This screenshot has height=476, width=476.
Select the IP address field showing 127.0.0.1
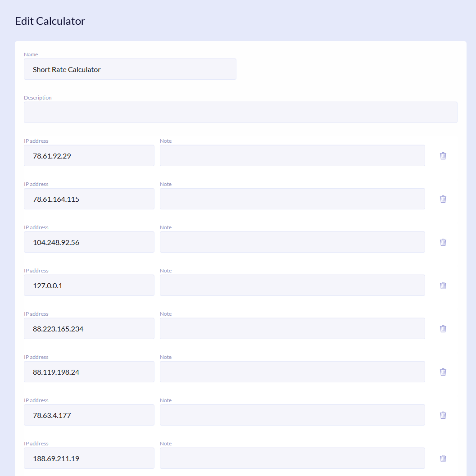[x=89, y=285]
